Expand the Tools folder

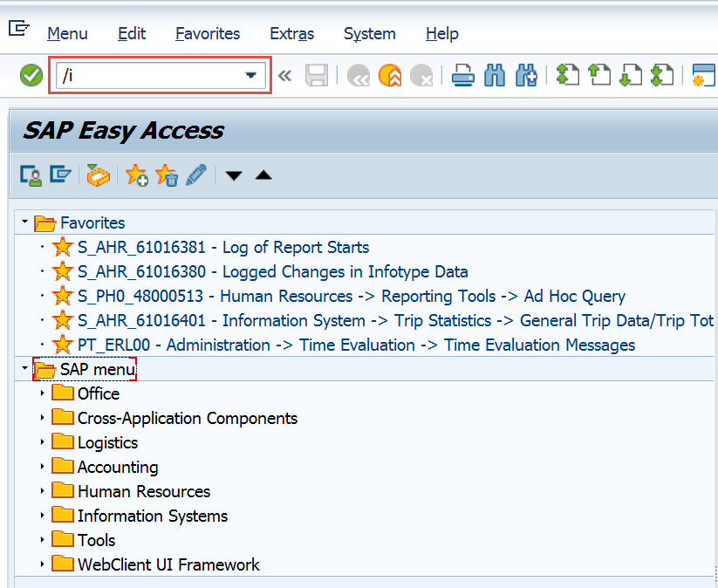(x=42, y=539)
